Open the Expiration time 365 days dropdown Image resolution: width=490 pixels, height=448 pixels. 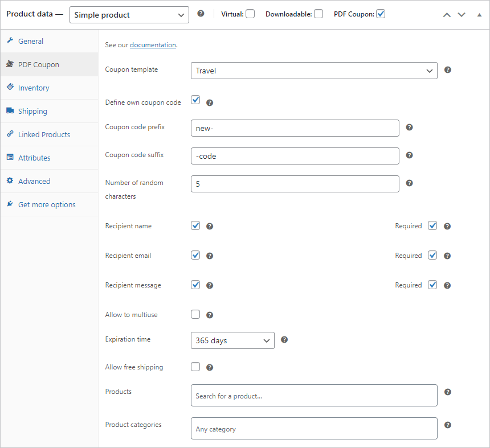(x=233, y=340)
